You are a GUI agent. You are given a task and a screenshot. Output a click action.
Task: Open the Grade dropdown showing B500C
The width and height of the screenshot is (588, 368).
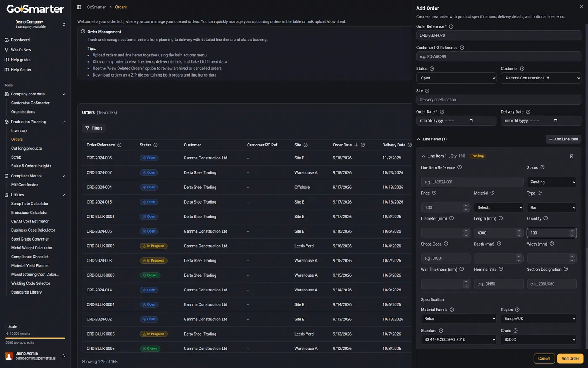[x=538, y=339]
